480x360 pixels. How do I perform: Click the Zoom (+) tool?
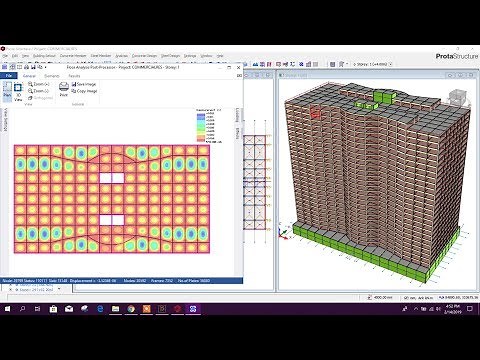click(39, 84)
